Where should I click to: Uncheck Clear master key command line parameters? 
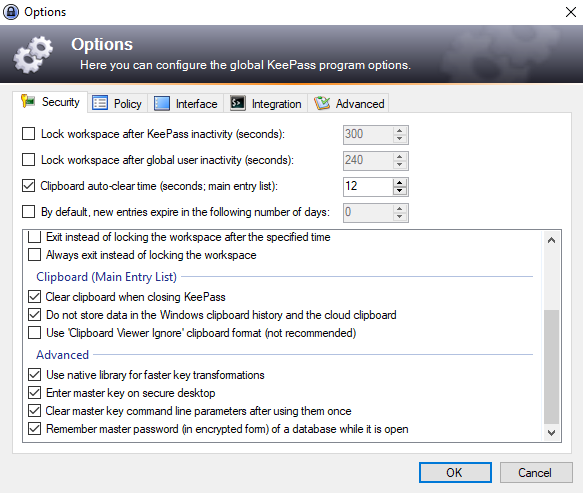pyautogui.click(x=35, y=411)
